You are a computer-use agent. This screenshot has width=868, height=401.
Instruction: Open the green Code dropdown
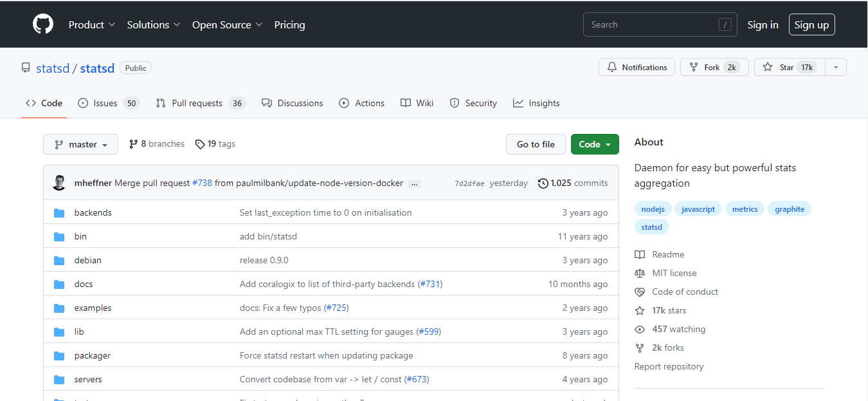point(594,145)
